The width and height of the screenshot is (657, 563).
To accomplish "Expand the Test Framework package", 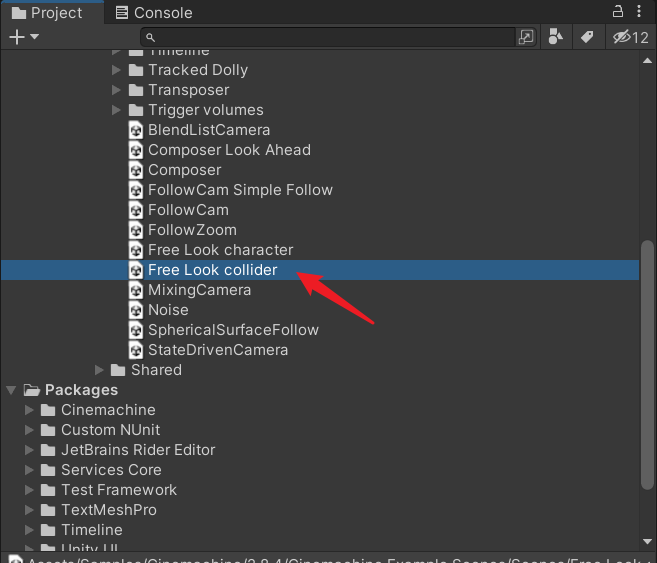I will tap(29, 490).
